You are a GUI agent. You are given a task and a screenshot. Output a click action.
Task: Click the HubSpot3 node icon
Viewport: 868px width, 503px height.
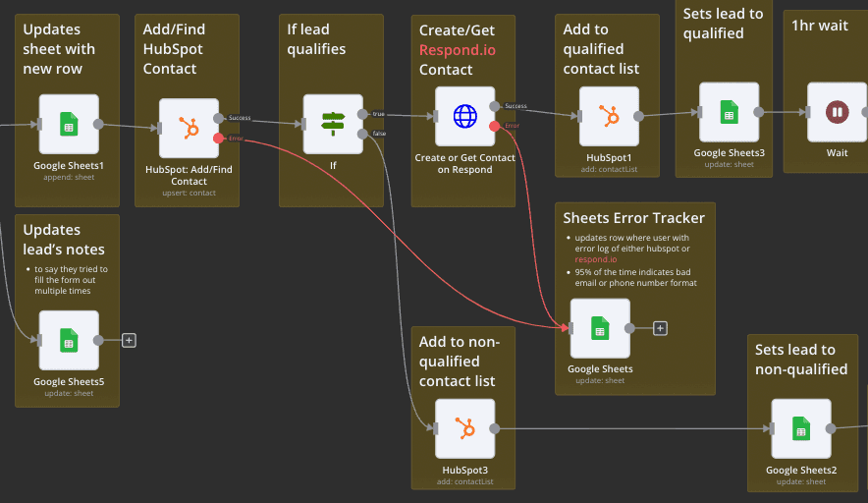(x=465, y=428)
